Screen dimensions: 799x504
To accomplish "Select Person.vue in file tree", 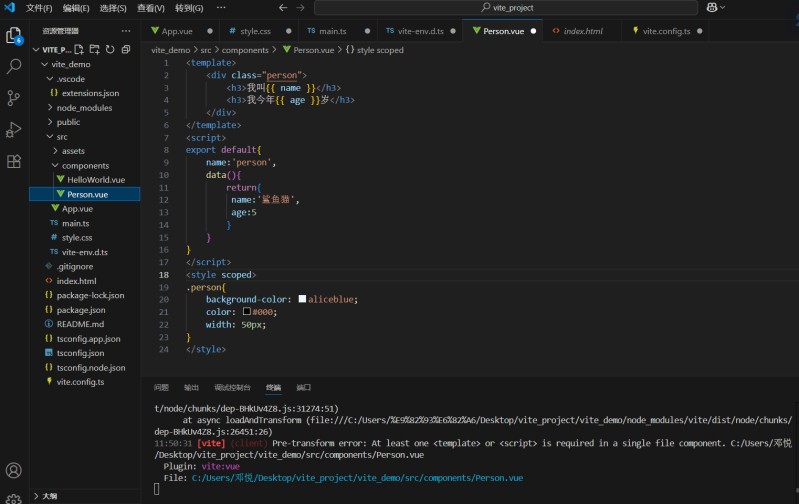I will [85, 194].
